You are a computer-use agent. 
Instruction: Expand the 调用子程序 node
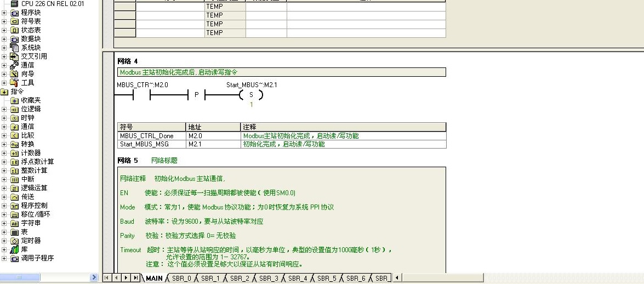click(4, 258)
